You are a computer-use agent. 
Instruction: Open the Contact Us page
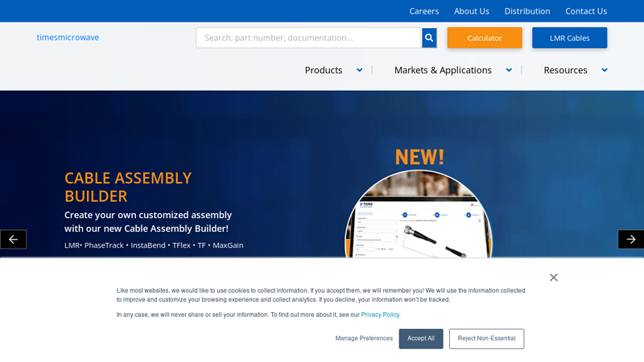[x=586, y=11]
